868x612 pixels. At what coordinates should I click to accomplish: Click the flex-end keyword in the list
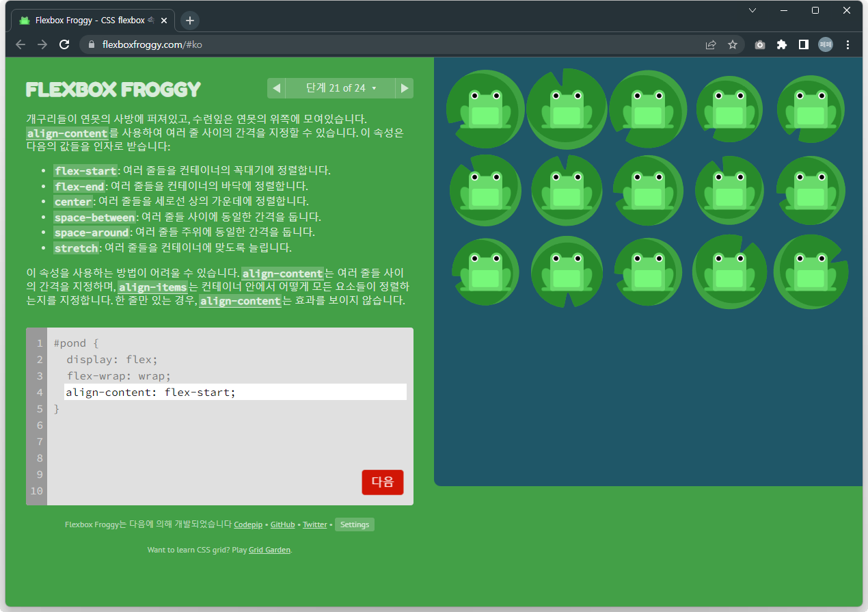point(79,187)
